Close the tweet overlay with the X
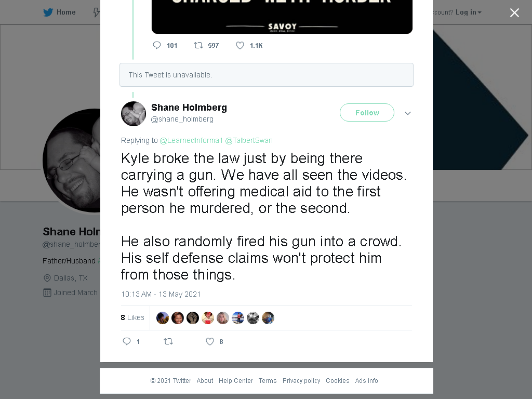The height and width of the screenshot is (399, 532). click(x=514, y=12)
